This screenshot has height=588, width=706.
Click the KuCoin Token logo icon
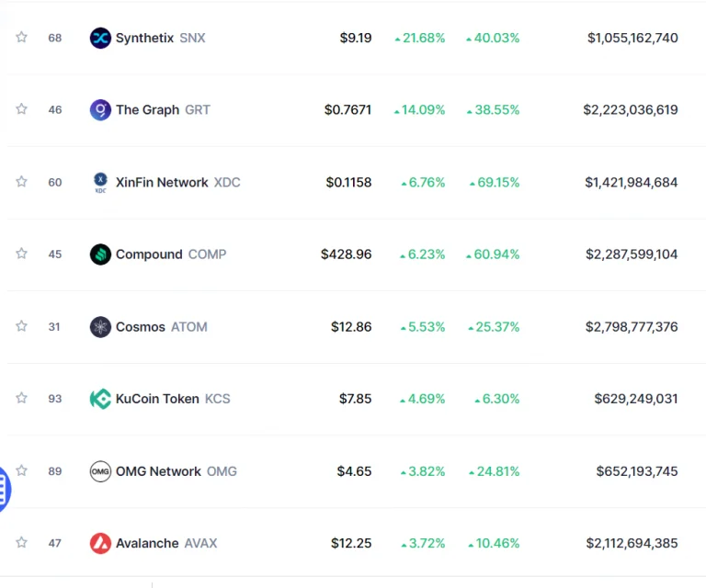(100, 399)
